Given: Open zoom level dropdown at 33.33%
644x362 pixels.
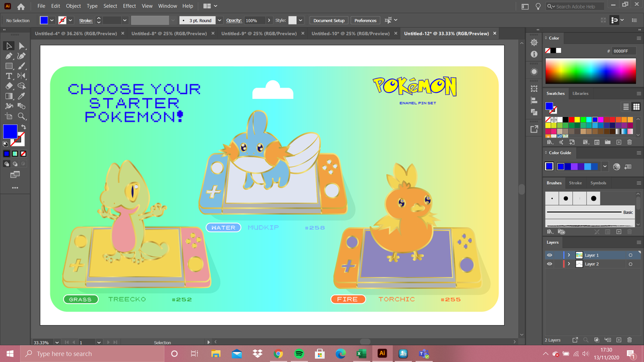Looking at the screenshot, I should [57, 342].
